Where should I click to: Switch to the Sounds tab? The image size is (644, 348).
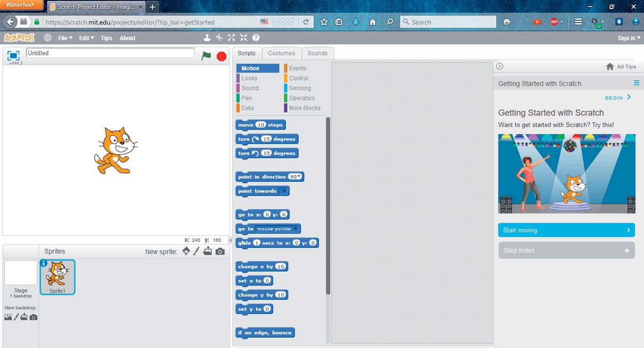pyautogui.click(x=317, y=53)
